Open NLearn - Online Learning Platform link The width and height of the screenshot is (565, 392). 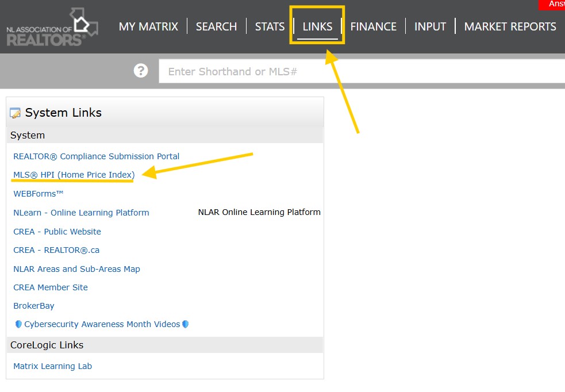81,213
